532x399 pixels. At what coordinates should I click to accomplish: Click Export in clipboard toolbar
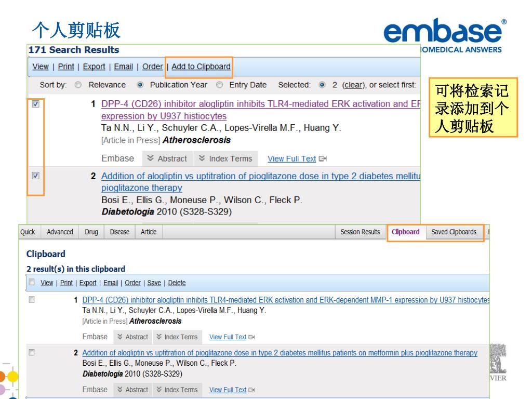coord(88,283)
